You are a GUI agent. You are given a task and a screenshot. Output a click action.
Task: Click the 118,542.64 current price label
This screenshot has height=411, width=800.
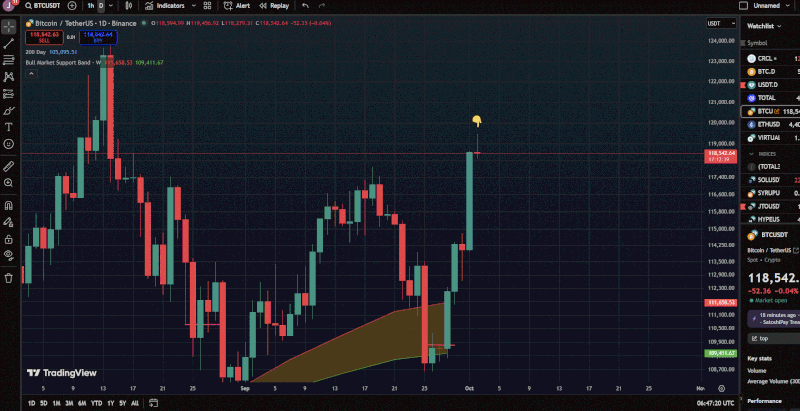(720, 156)
